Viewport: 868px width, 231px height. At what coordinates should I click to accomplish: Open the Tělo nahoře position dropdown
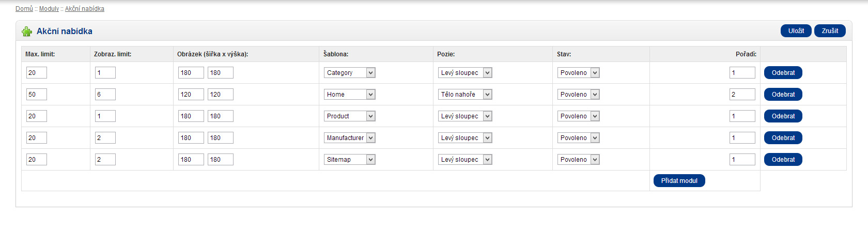pyautogui.click(x=465, y=95)
